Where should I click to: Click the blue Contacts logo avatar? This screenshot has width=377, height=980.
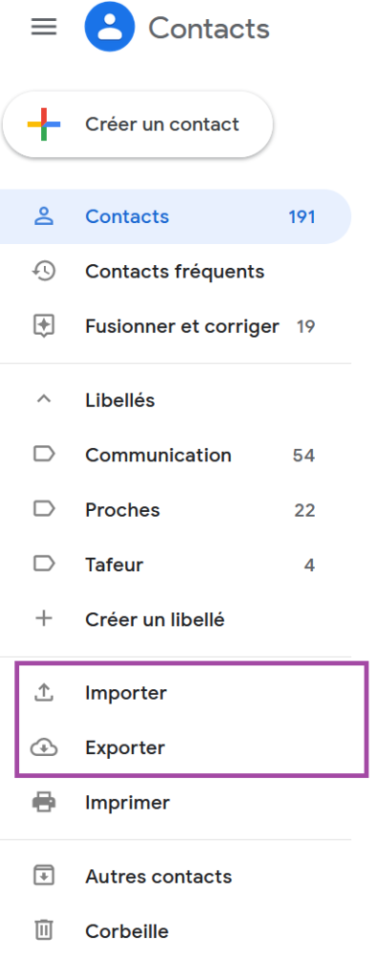click(110, 27)
